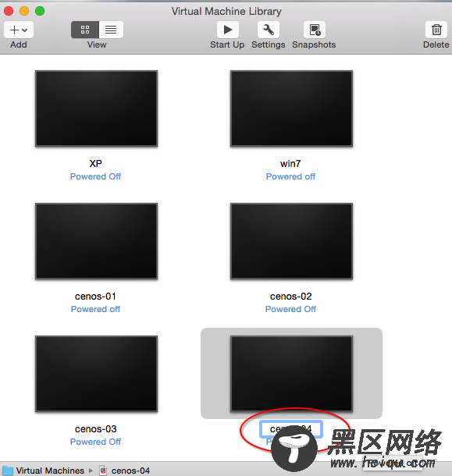Viewport: 452px width, 476px height.
Task: Click the yellow minimize window button
Action: click(x=24, y=11)
